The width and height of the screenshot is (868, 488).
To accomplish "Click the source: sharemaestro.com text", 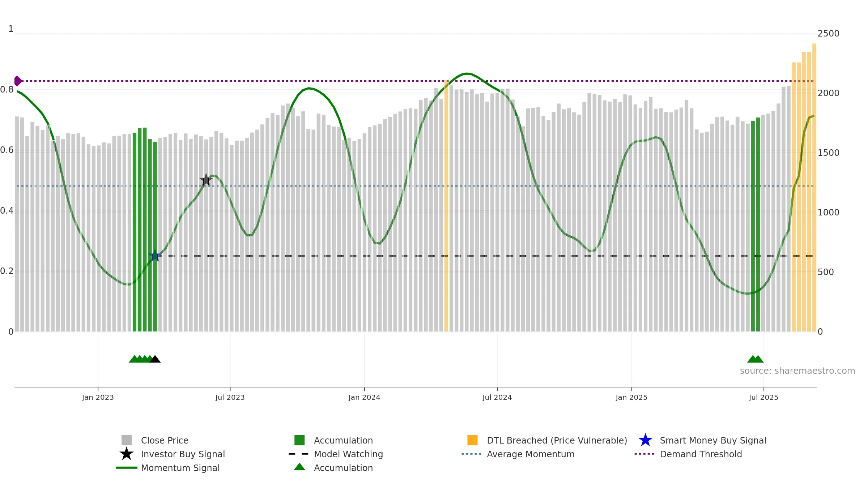I will [797, 371].
